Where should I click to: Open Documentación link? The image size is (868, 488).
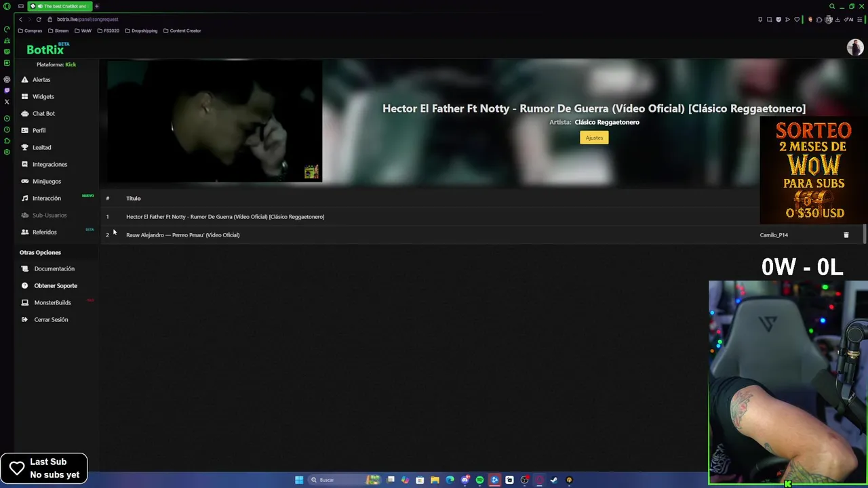click(54, 268)
